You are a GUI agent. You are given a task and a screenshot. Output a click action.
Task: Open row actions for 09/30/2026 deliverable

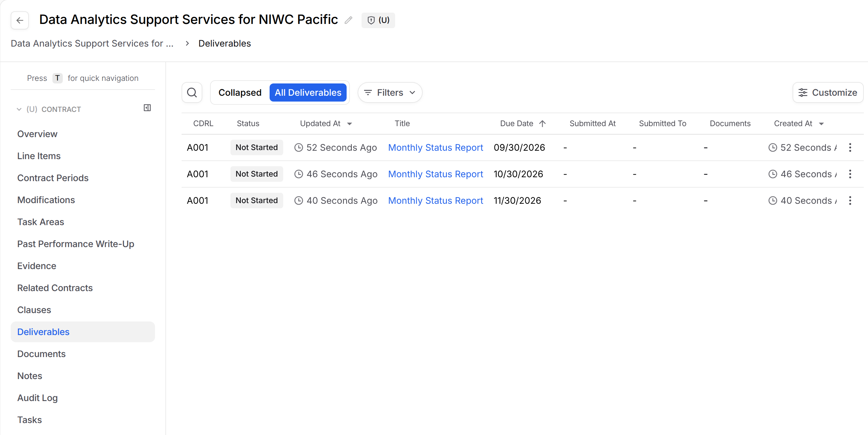pos(850,147)
